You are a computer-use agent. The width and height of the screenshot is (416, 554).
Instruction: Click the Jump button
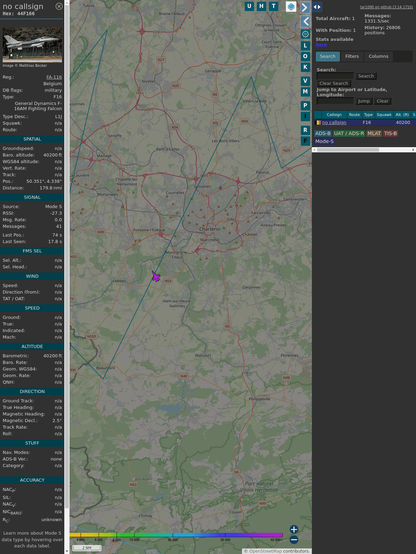pos(363,101)
